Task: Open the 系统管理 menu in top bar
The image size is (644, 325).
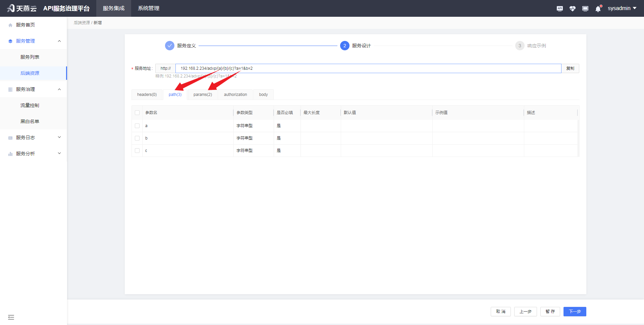Action: coord(148,8)
